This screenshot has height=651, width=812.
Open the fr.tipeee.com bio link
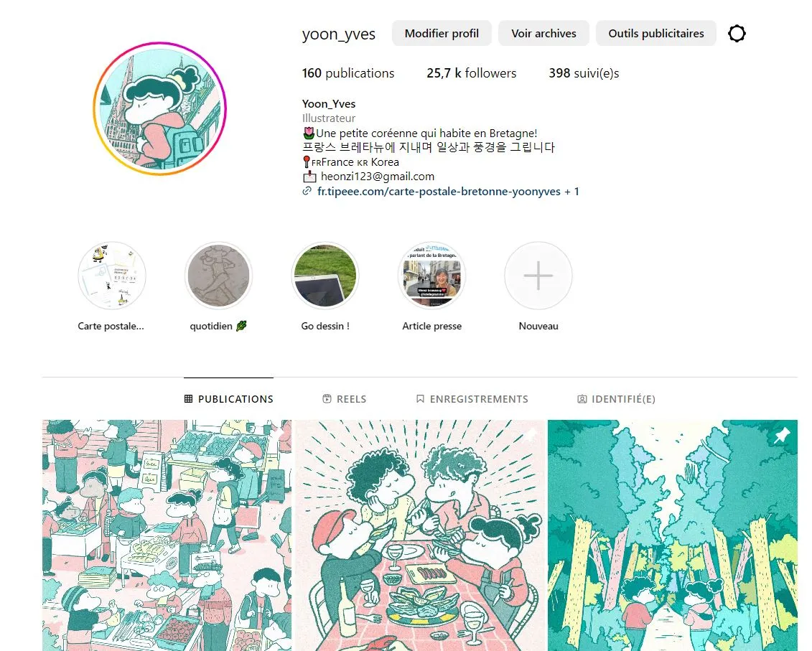[439, 192]
